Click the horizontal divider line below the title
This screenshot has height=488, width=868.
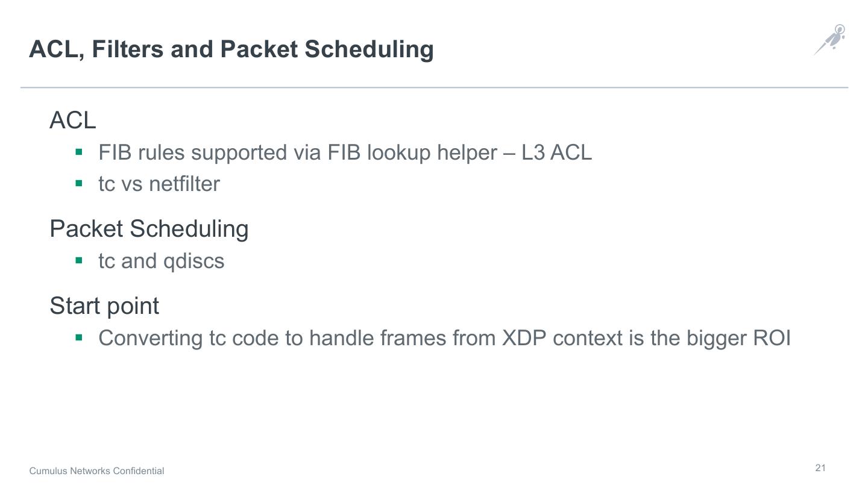pos(434,88)
